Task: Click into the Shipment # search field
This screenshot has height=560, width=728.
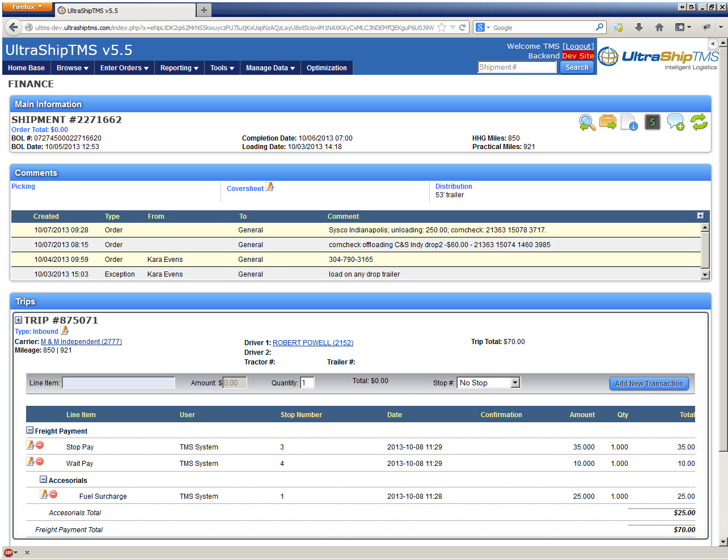Action: [517, 67]
